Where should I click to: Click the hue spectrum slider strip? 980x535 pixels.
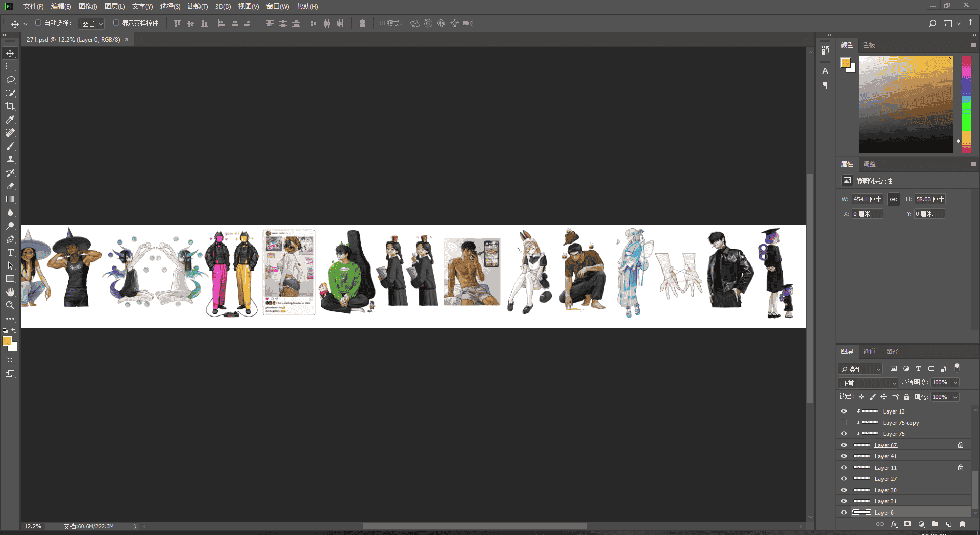(x=966, y=104)
